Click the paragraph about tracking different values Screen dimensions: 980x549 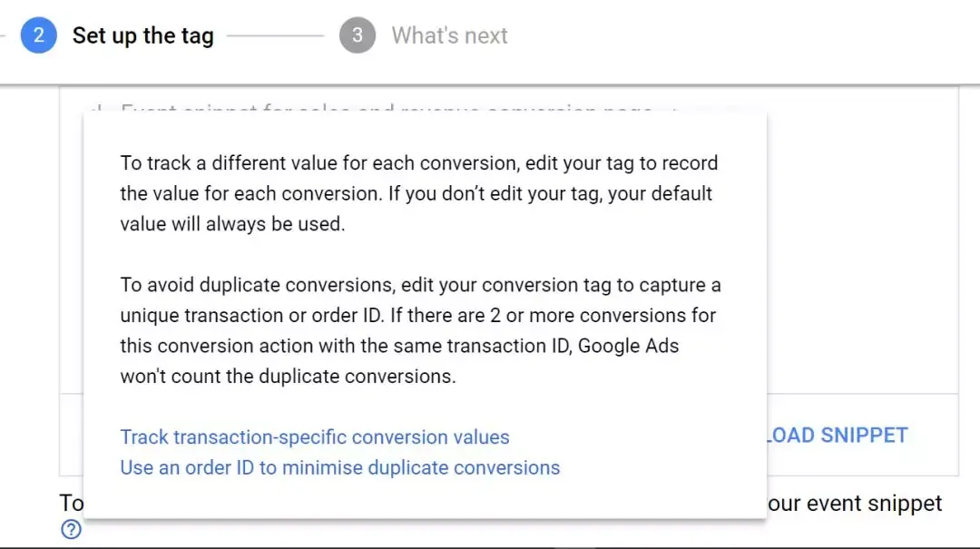tap(420, 193)
